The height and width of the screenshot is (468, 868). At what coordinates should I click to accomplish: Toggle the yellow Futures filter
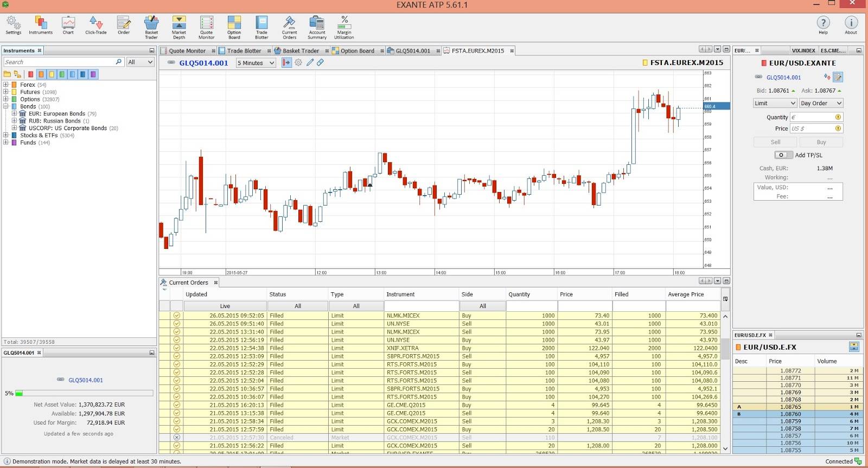pos(52,74)
